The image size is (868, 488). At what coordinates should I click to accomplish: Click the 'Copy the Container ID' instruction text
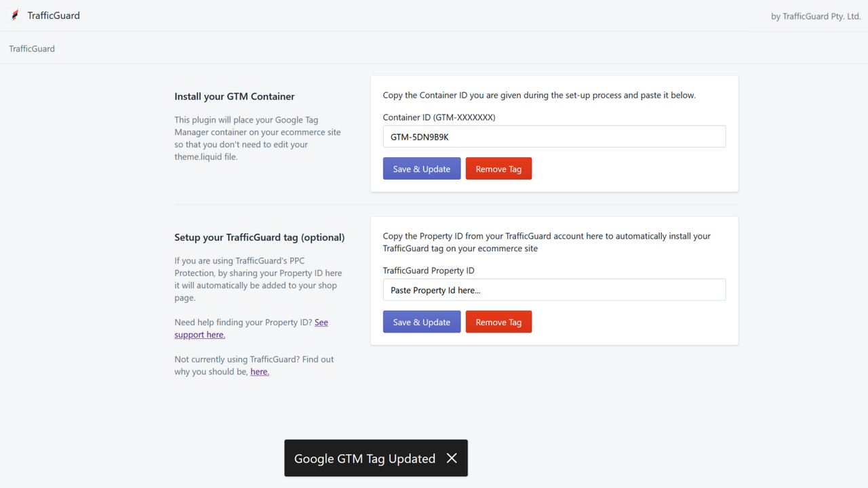(539, 95)
